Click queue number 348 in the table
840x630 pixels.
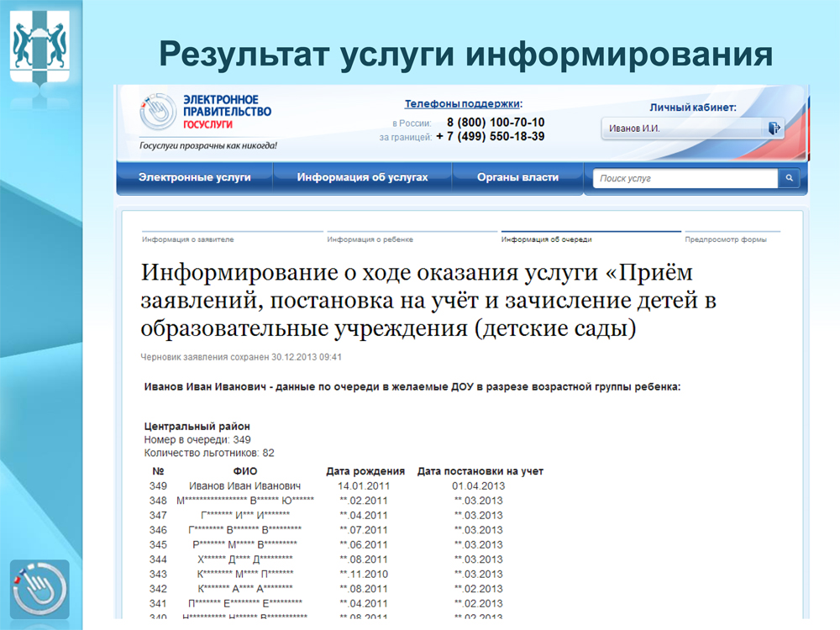[x=158, y=501]
